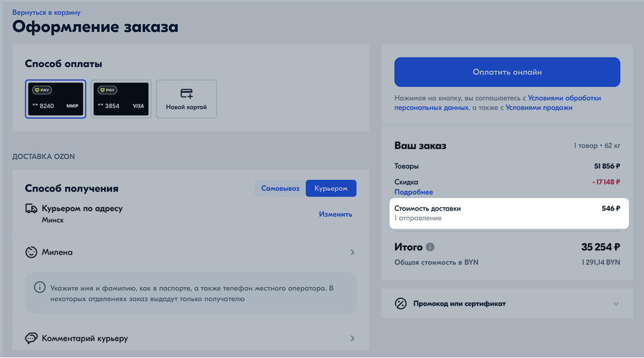
Task: Select the МИР card ending 8240
Action: [x=55, y=99]
